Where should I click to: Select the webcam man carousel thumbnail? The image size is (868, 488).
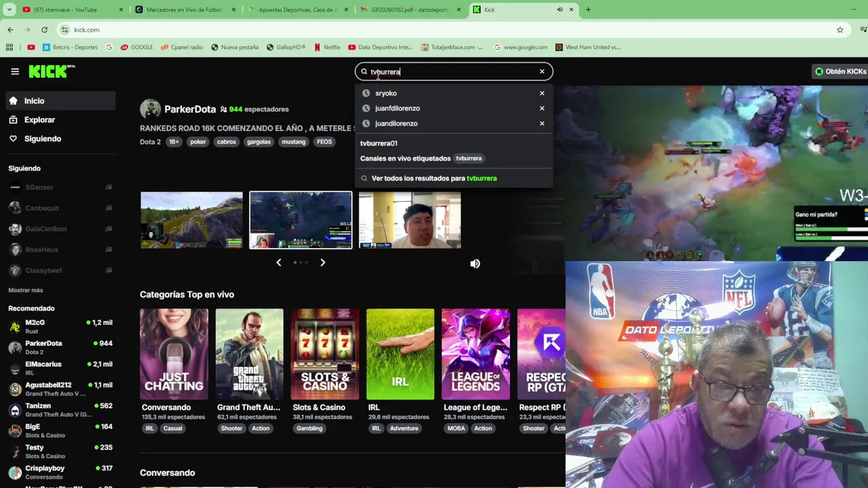click(410, 220)
